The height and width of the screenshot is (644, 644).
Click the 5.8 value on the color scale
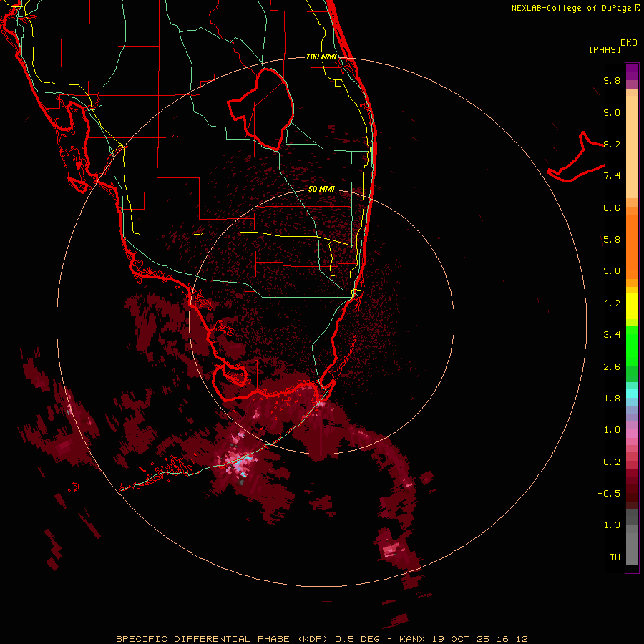tap(612, 240)
